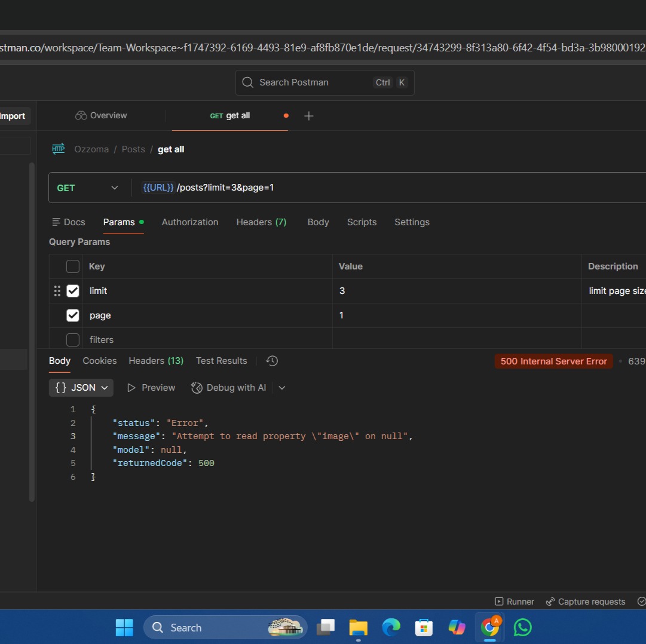Image resolution: width=646 pixels, height=644 pixels.
Task: Expand the Debug with AI chevron
Action: tap(282, 388)
